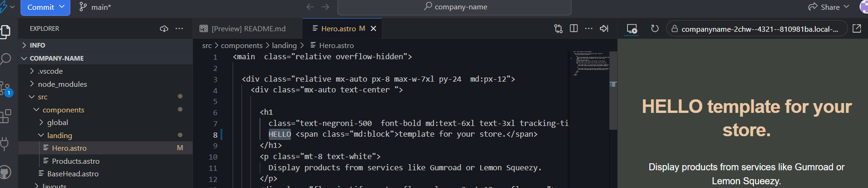Open Products.astro file in explorer
Viewport: 868px width, 188px height.
(76, 161)
